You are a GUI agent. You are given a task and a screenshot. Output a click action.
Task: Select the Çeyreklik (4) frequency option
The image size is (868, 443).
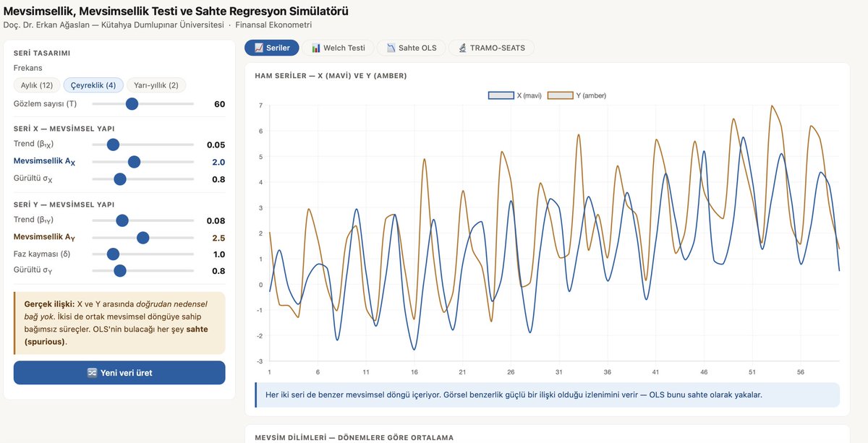93,85
